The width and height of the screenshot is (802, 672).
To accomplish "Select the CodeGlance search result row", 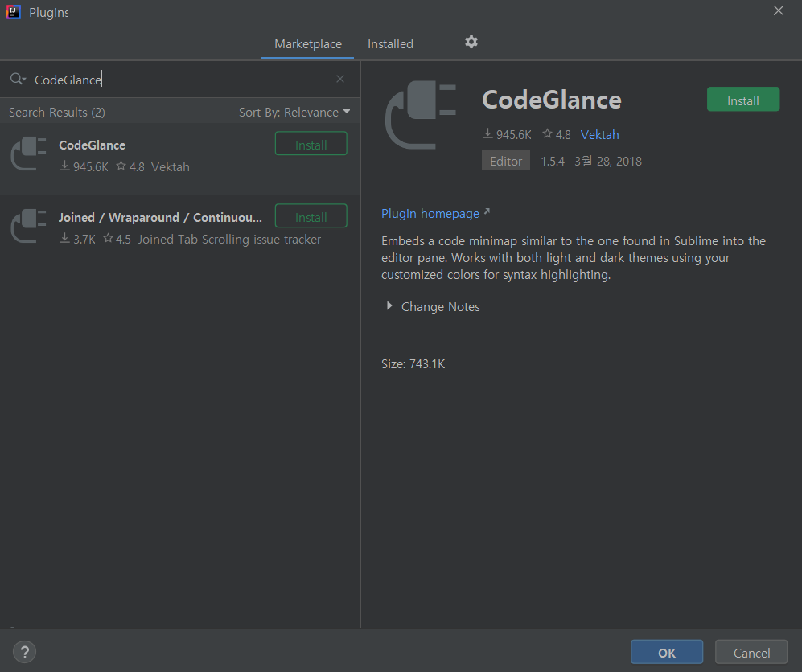I will click(x=180, y=158).
